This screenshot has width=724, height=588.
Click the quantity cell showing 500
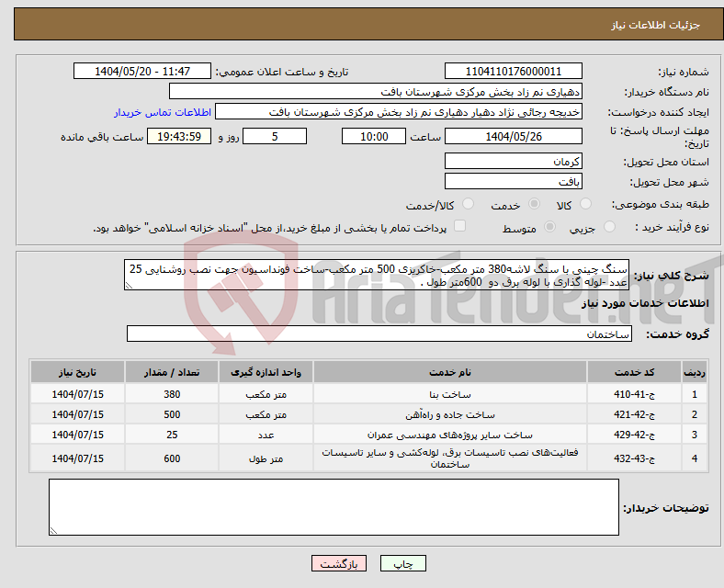[x=172, y=414]
